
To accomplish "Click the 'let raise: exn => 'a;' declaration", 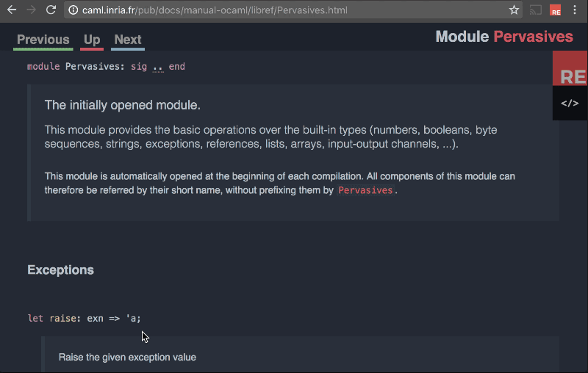I will pos(85,319).
